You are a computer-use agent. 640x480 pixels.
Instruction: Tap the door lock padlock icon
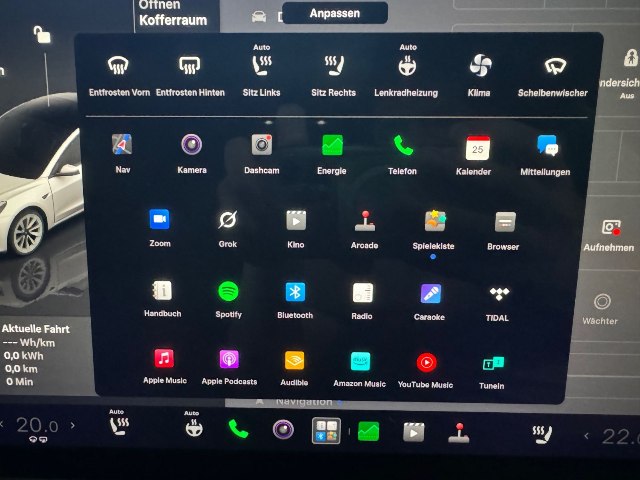42,35
